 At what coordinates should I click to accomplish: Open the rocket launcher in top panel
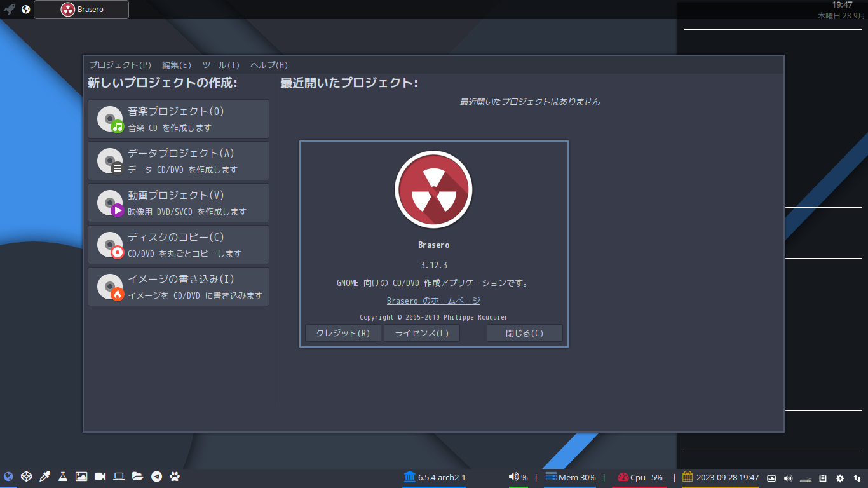[10, 10]
